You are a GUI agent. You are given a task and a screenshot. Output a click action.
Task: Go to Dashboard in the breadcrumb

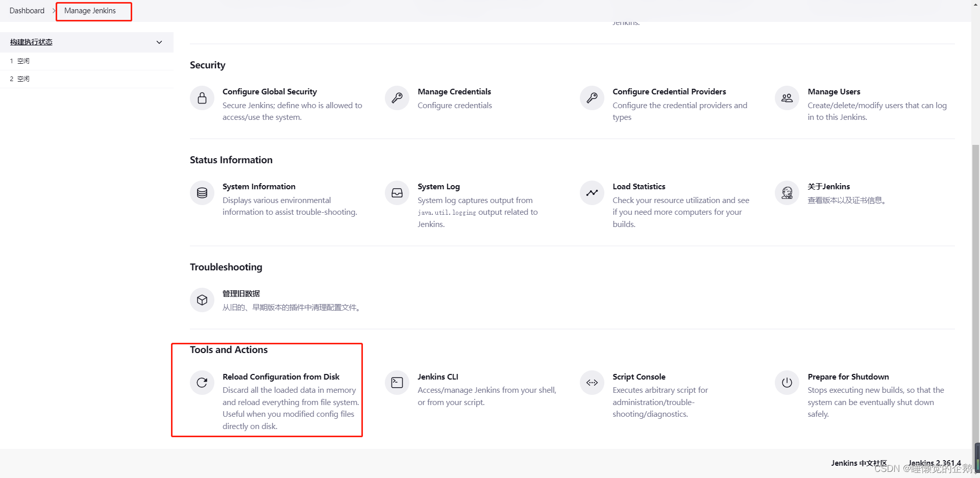27,11
